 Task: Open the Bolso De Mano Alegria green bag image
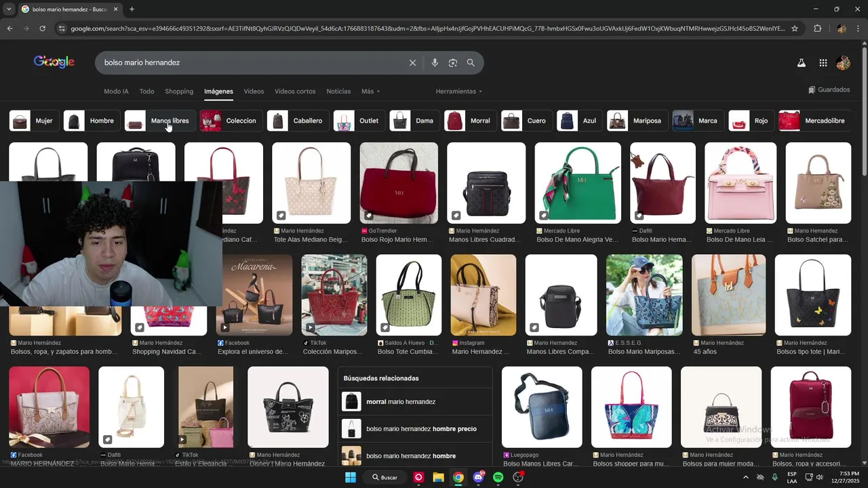coord(578,183)
